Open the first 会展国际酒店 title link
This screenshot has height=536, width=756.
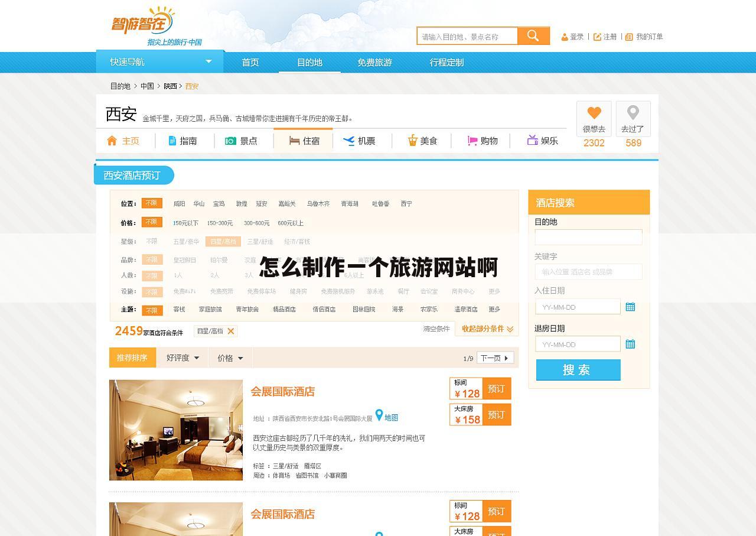pos(283,391)
